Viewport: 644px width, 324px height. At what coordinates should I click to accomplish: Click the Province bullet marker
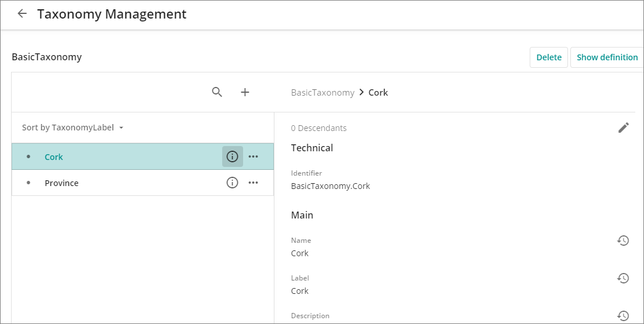[28, 183]
